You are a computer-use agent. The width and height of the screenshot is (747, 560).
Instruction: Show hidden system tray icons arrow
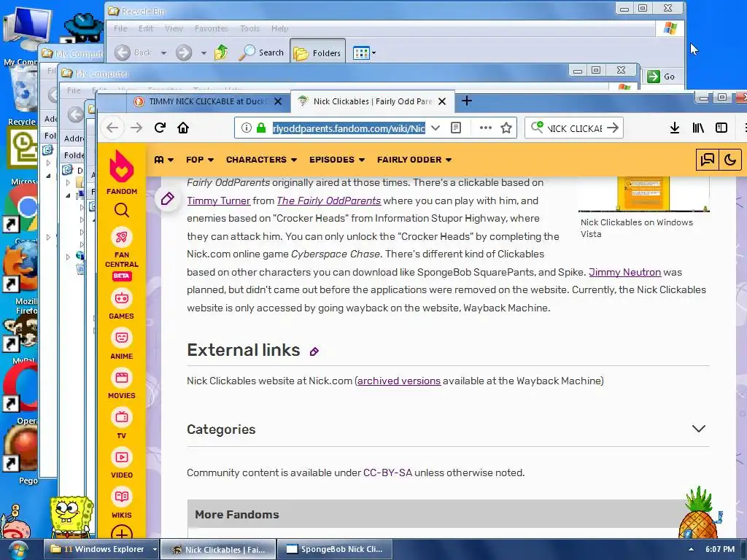point(691,549)
